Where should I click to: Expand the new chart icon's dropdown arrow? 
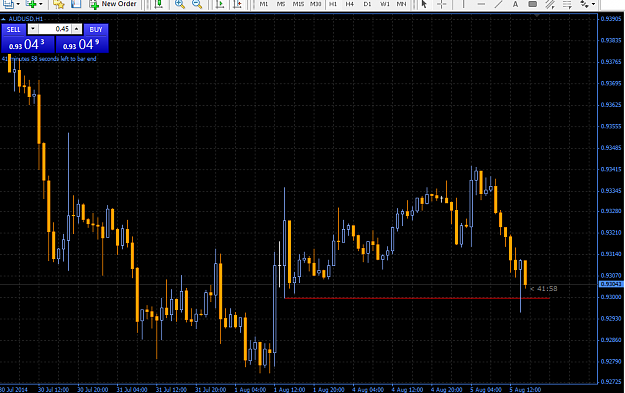coord(18,4)
